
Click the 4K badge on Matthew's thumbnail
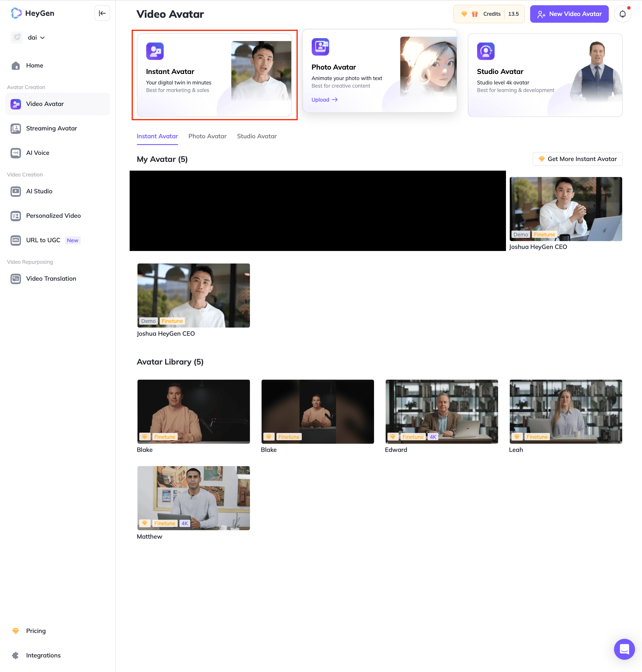tap(185, 524)
